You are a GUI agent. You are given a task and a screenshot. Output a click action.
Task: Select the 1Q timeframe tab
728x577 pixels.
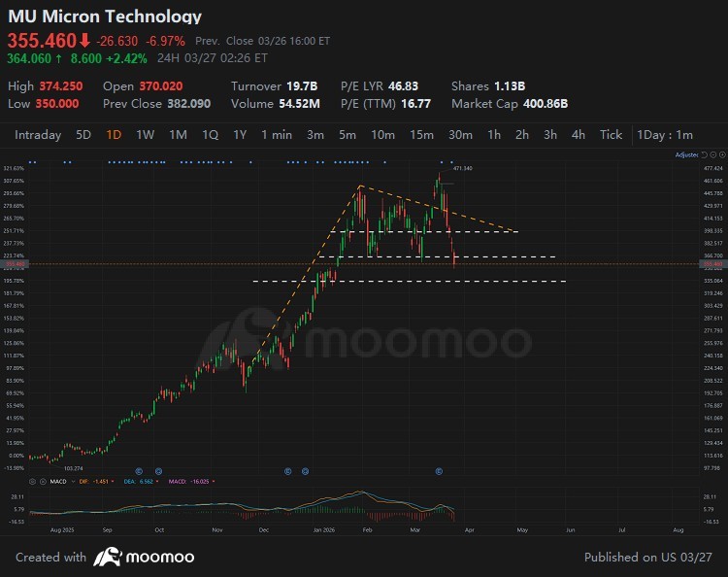[210, 135]
